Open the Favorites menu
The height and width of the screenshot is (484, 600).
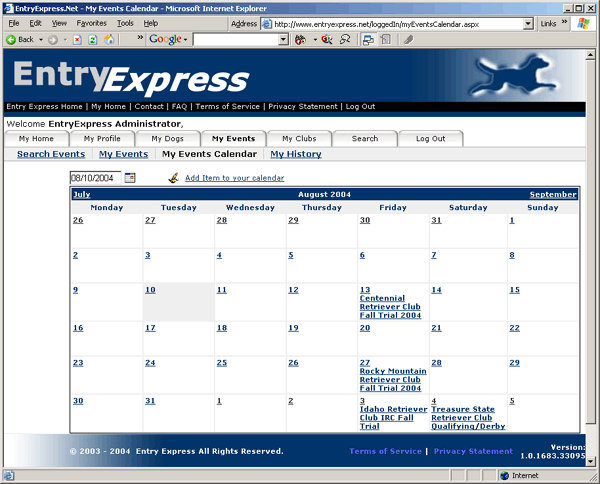coord(91,22)
